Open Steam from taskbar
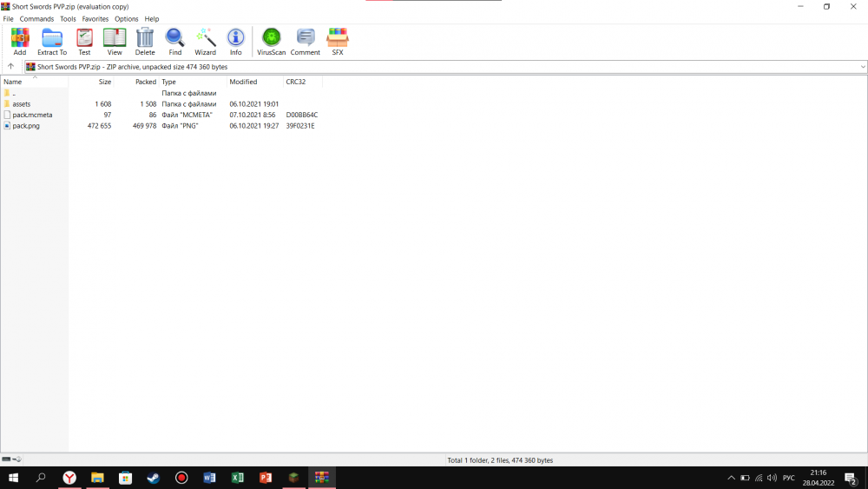868x489 pixels. click(154, 478)
